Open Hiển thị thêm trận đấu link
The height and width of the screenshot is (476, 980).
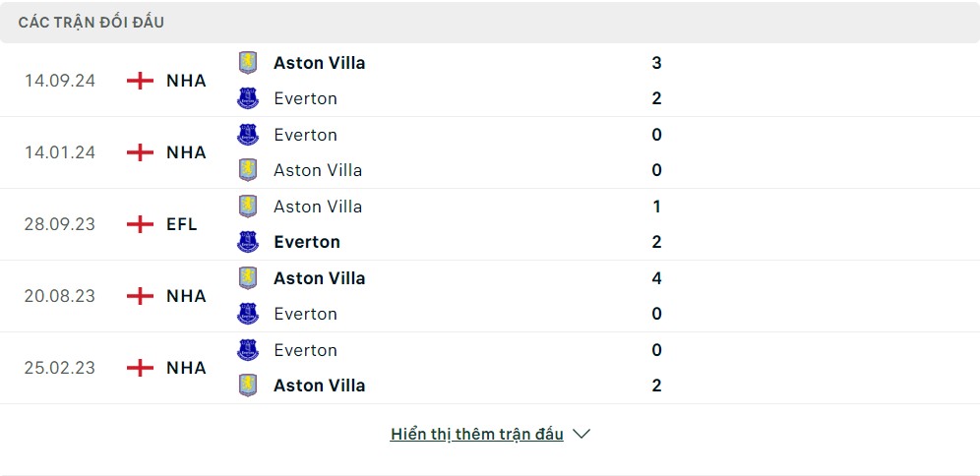[x=477, y=434]
